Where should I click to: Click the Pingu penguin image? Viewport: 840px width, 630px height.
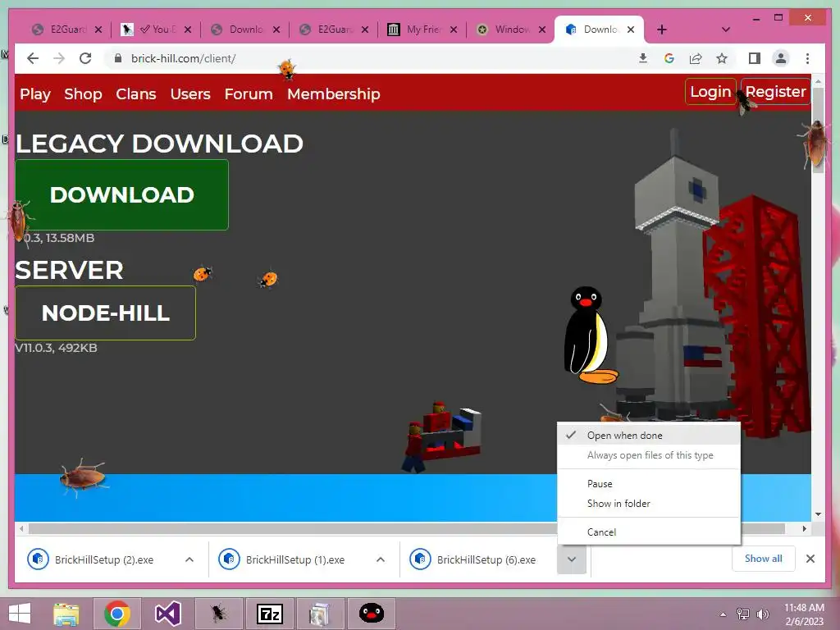click(x=590, y=336)
